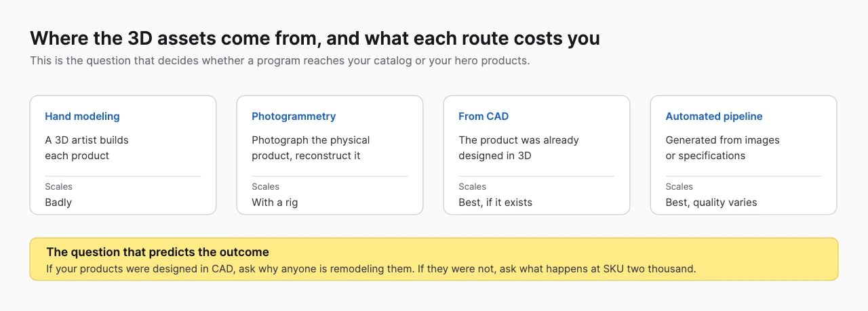Select 'Generated from images or specifications' text
Image resolution: width=868 pixels, height=311 pixels.
722,148
